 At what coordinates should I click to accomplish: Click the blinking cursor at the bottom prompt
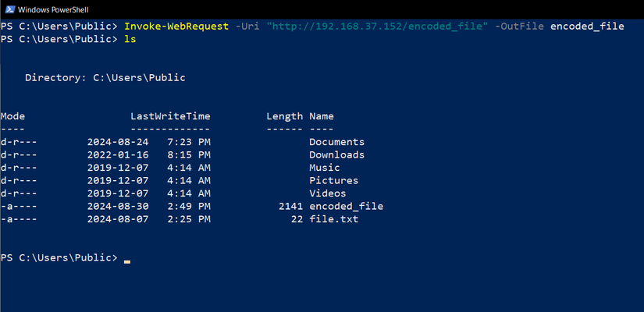coord(127,260)
